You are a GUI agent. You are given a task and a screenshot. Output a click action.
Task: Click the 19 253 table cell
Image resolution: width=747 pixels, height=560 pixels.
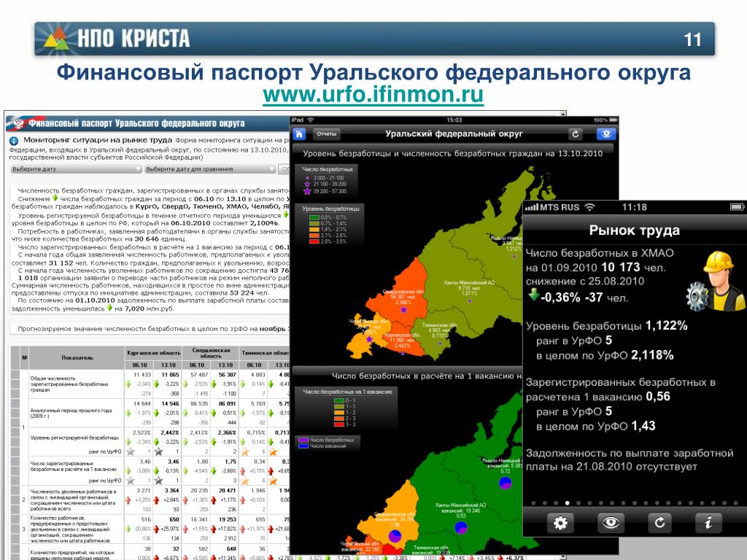pyautogui.click(x=228, y=519)
